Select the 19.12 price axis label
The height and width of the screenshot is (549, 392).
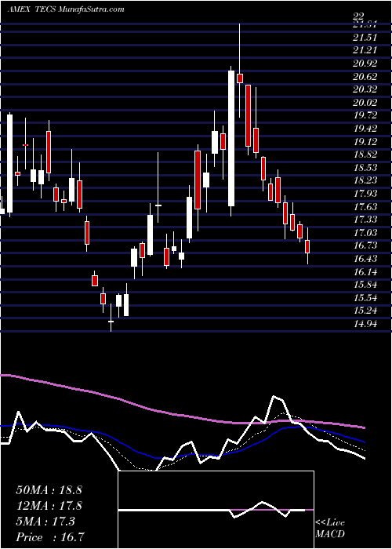[365, 142]
